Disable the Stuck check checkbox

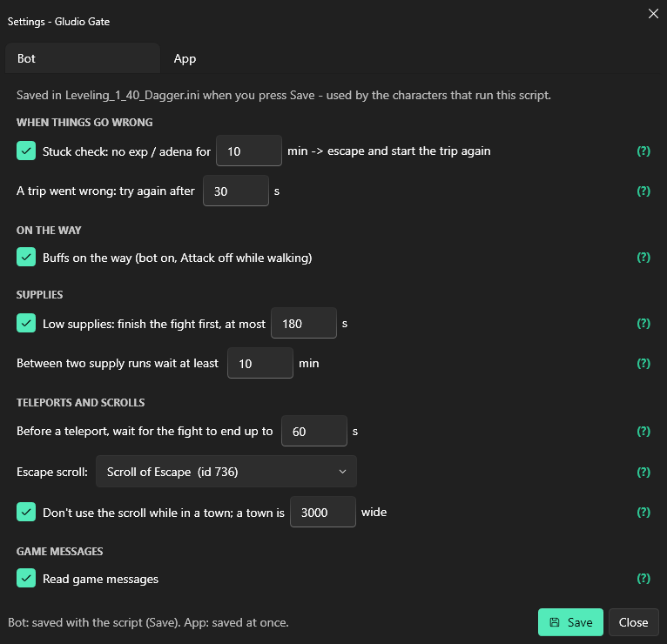[26, 151]
